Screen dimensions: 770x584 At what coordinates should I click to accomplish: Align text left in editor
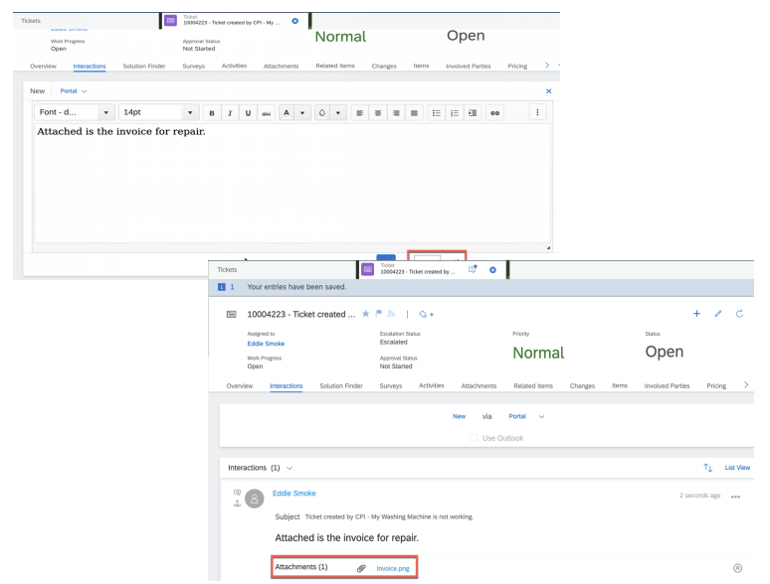[x=359, y=113]
